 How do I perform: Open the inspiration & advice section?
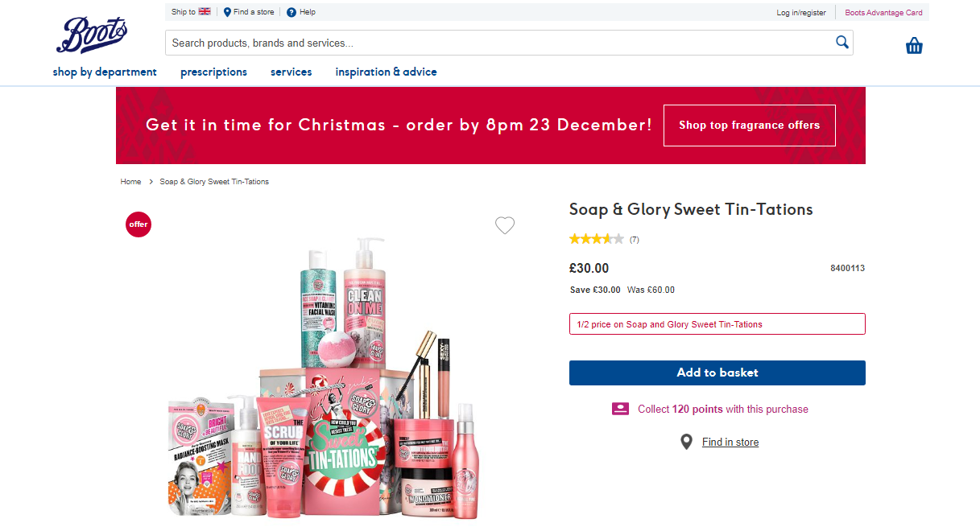click(x=386, y=72)
